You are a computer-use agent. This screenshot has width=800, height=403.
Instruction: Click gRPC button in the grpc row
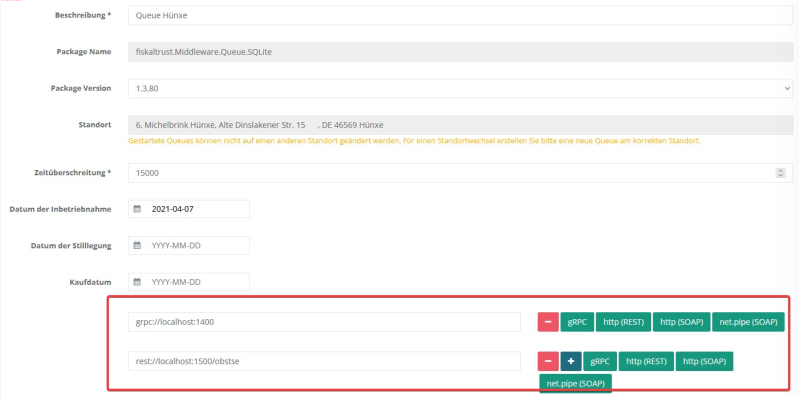tap(577, 322)
